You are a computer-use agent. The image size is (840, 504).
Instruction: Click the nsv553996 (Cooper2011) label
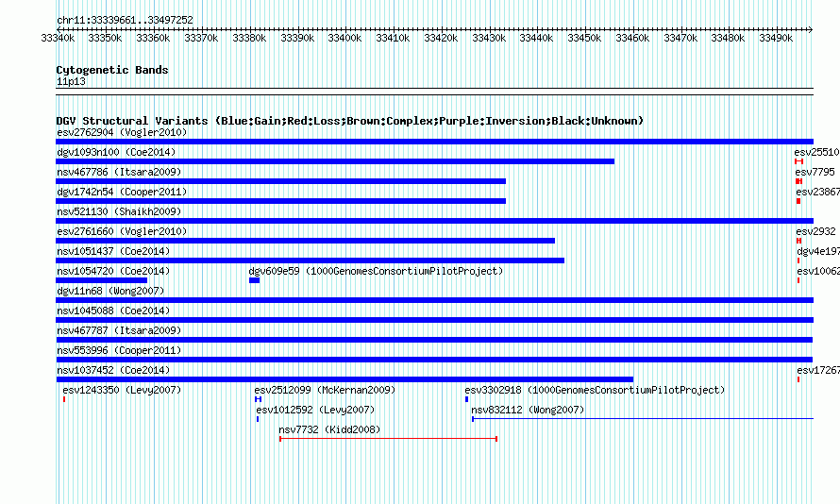tap(119, 350)
